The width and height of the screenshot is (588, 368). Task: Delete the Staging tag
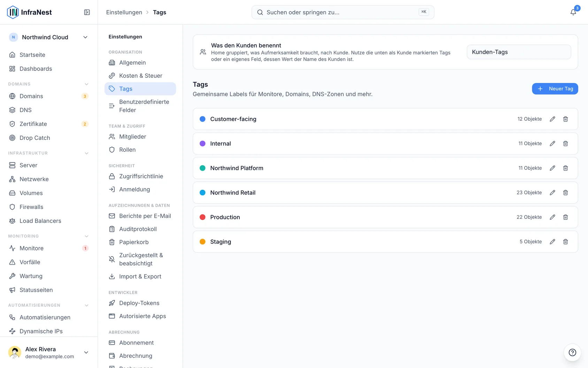coord(566,242)
